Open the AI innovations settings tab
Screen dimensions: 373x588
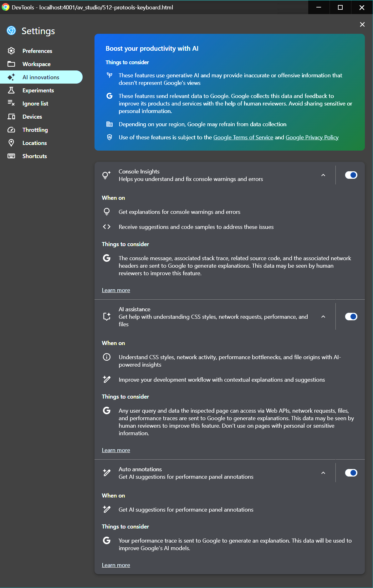click(41, 77)
